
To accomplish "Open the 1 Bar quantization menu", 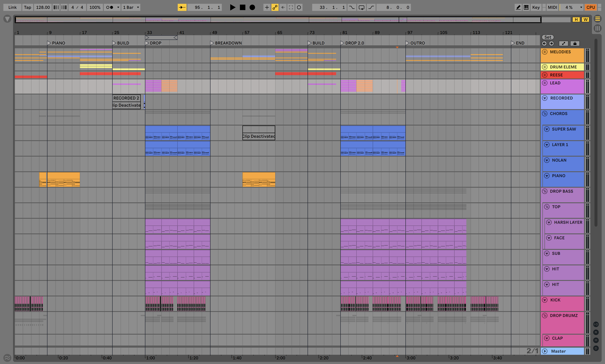I will coord(131,7).
